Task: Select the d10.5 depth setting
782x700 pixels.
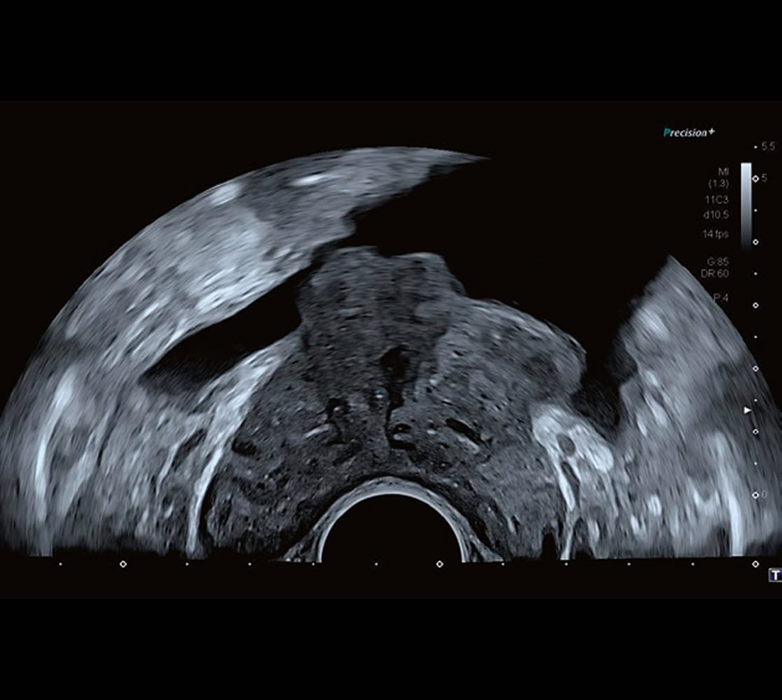Action: 718,216
